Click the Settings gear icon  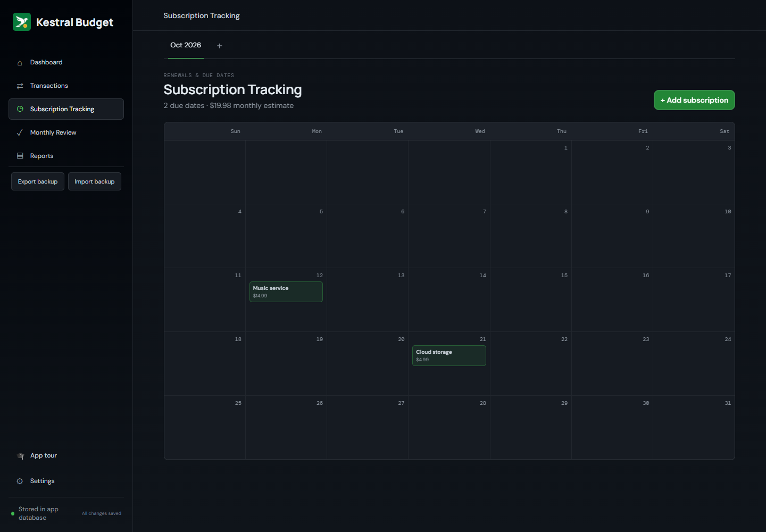20,481
